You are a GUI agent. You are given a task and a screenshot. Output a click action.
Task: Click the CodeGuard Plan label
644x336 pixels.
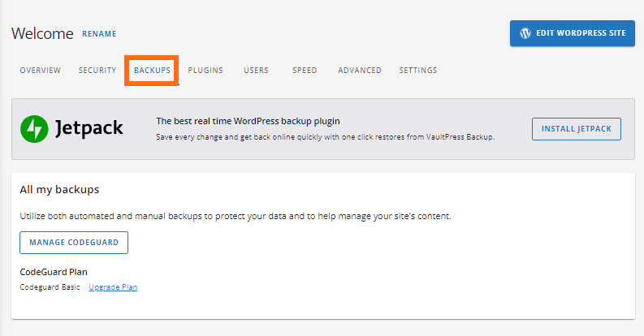point(54,272)
